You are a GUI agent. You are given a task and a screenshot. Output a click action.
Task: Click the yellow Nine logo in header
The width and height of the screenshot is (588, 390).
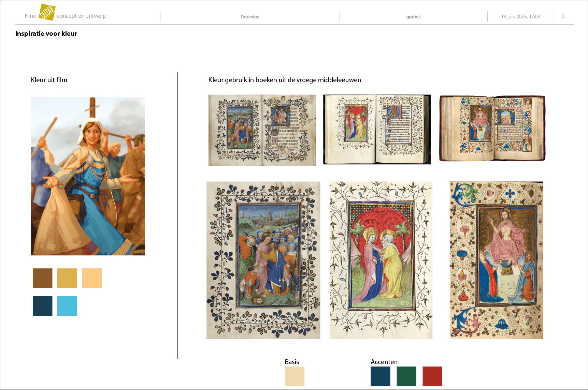(x=47, y=13)
